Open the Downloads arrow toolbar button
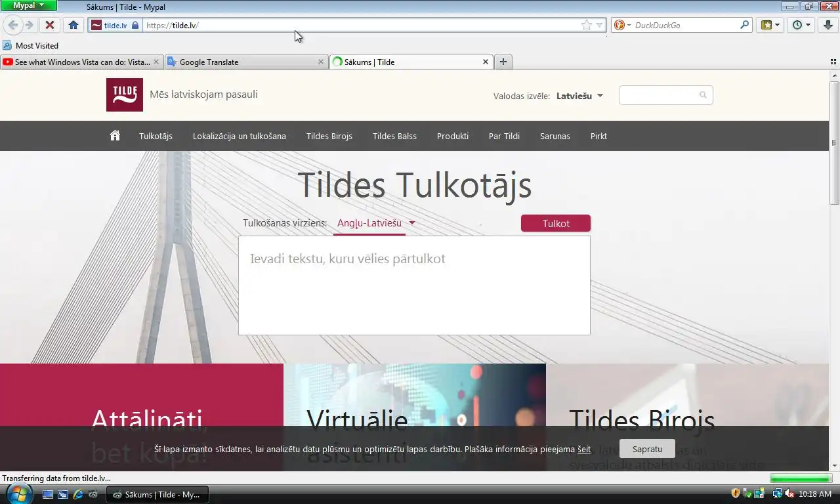This screenshot has width=840, height=504. click(x=828, y=25)
